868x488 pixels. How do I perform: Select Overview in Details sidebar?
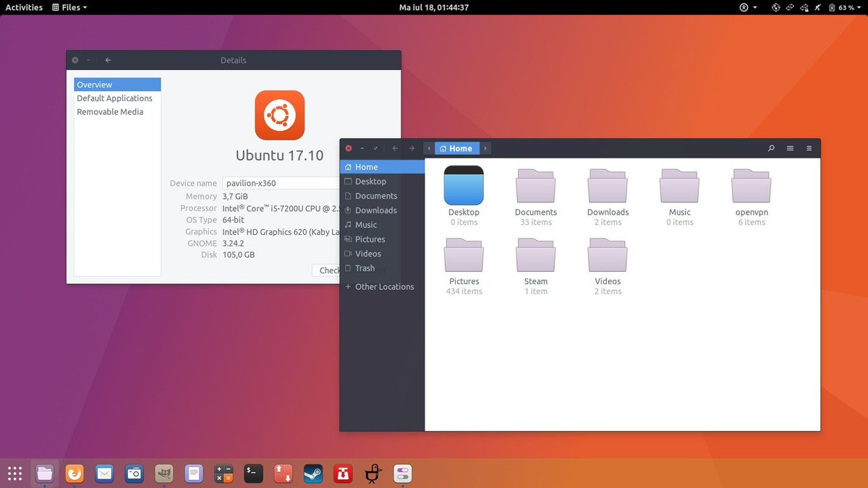pos(117,85)
